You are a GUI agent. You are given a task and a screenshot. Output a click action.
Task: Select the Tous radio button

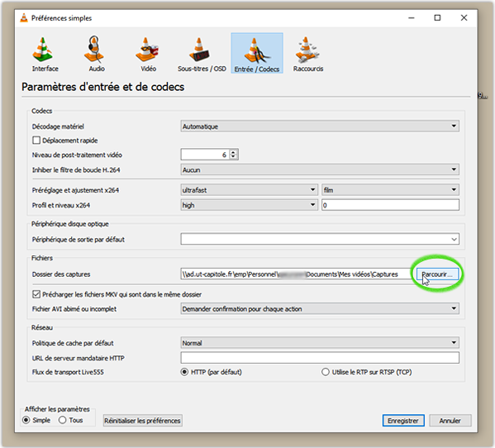pyautogui.click(x=63, y=420)
